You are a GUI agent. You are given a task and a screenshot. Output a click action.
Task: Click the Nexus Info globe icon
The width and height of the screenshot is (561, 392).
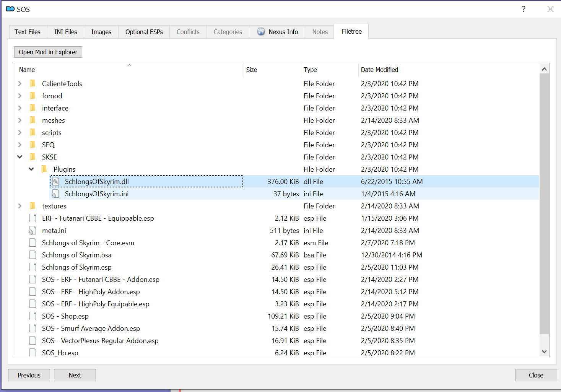click(261, 32)
